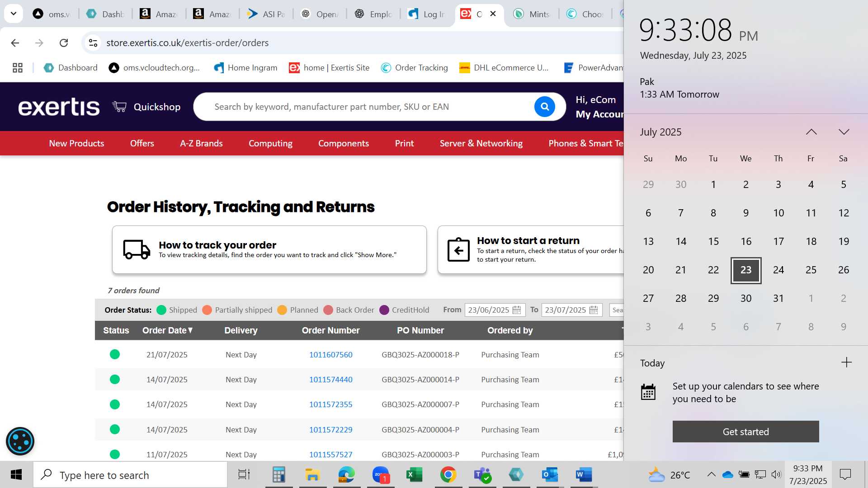Viewport: 868px width, 488px height.
Task: Switch to Chrome in taskbar
Action: tap(448, 475)
